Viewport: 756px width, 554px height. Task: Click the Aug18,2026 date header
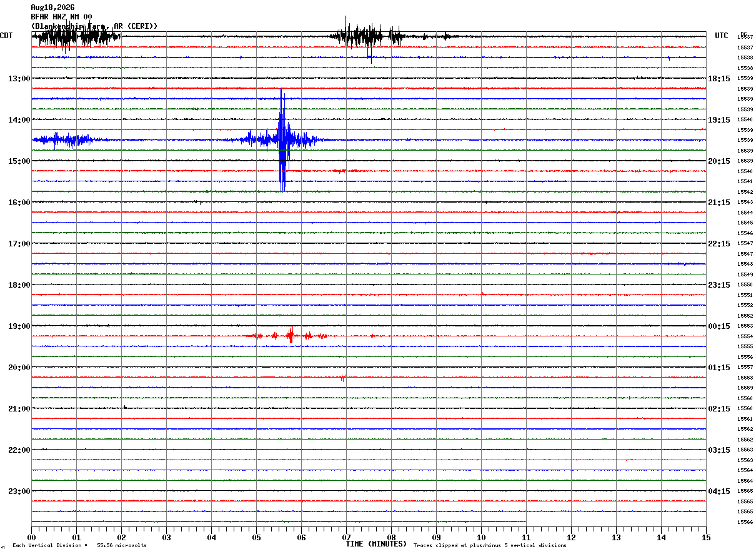pyautogui.click(x=52, y=8)
